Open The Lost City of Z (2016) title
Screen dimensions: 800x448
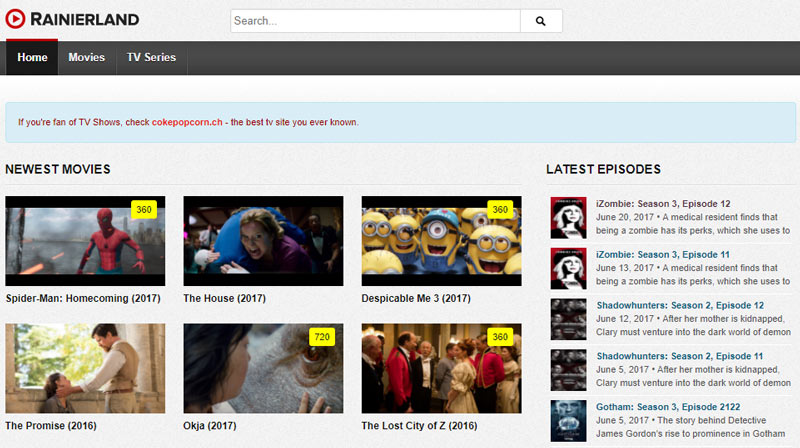pyautogui.click(x=419, y=426)
